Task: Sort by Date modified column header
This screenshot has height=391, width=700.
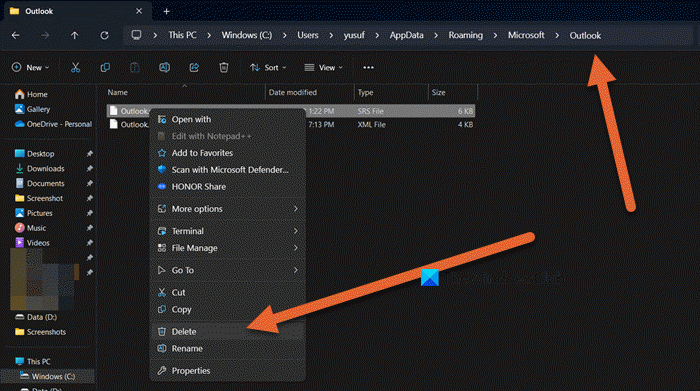Action: [x=293, y=92]
